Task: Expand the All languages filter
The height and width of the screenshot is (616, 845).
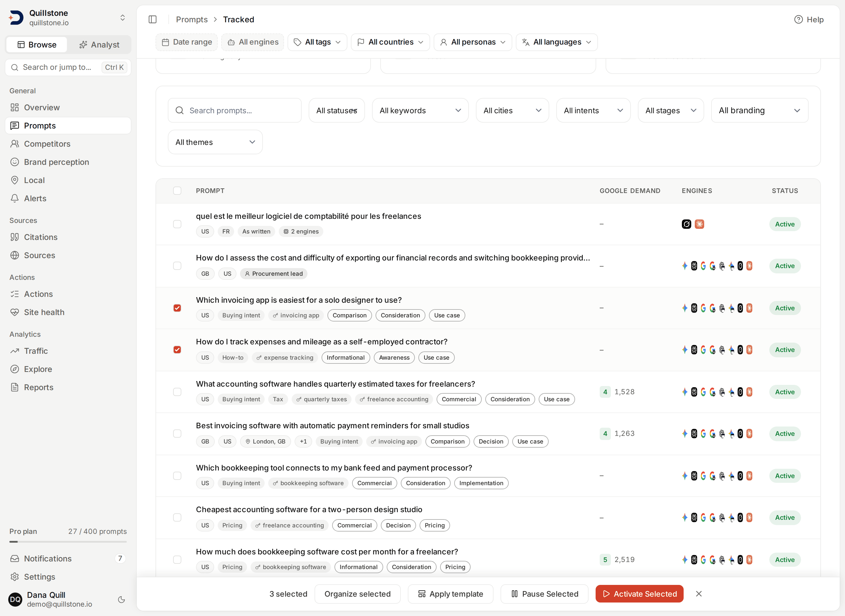Action: point(557,42)
